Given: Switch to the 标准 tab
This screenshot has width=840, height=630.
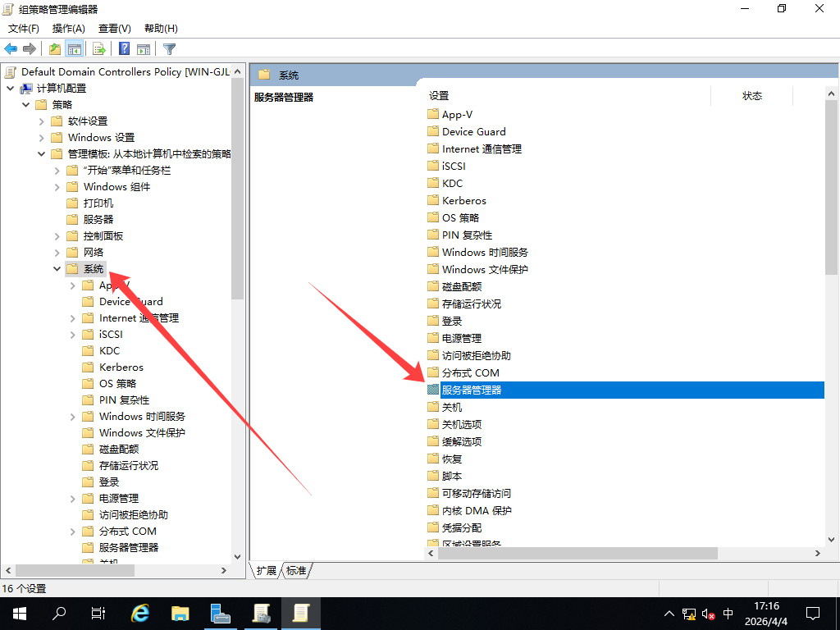Looking at the screenshot, I should tap(296, 570).
